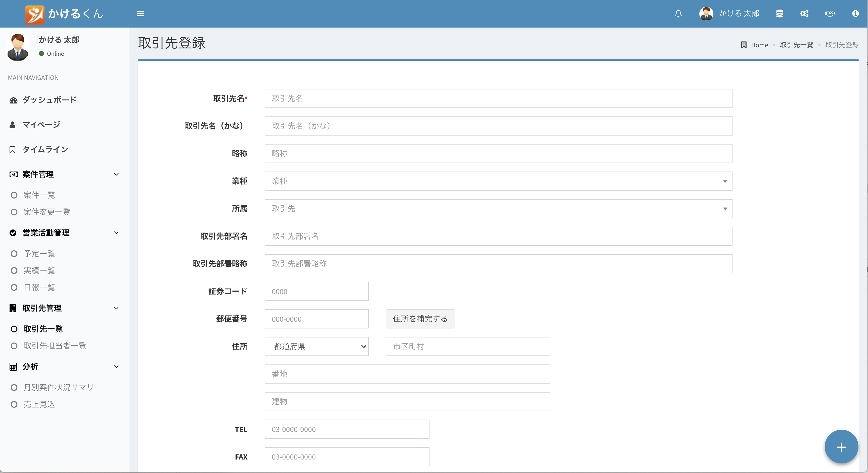868x473 pixels.
Task: Click the blue plus floating button
Action: click(x=841, y=447)
